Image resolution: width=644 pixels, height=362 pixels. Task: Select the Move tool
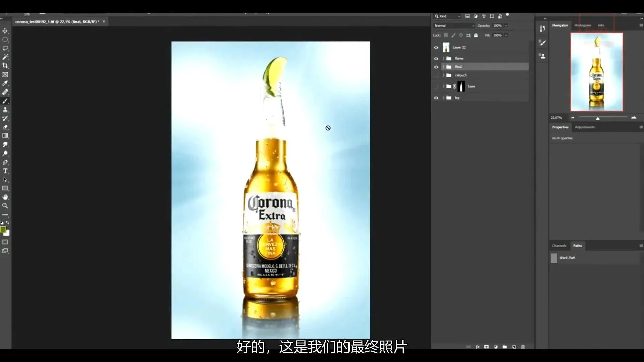[x=5, y=31]
